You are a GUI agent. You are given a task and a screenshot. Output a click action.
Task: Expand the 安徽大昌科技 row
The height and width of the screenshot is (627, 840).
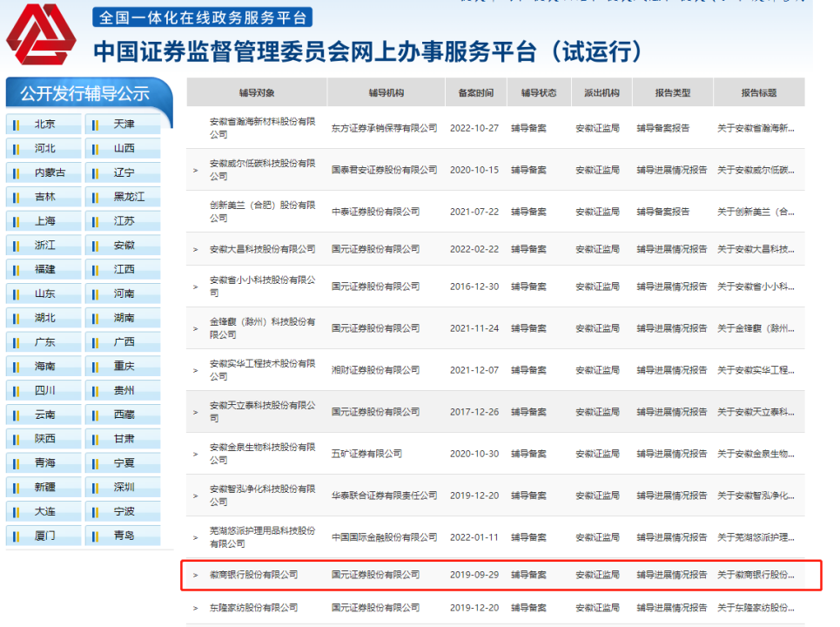(x=196, y=249)
